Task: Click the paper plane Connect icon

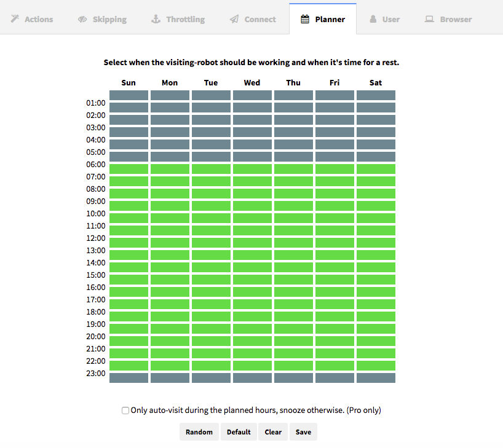Action: coord(234,19)
